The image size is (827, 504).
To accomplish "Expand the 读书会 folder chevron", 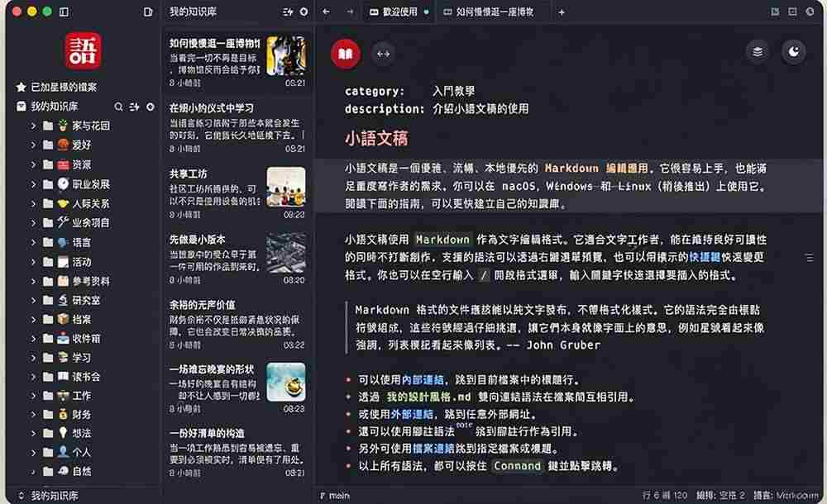I will click(33, 377).
